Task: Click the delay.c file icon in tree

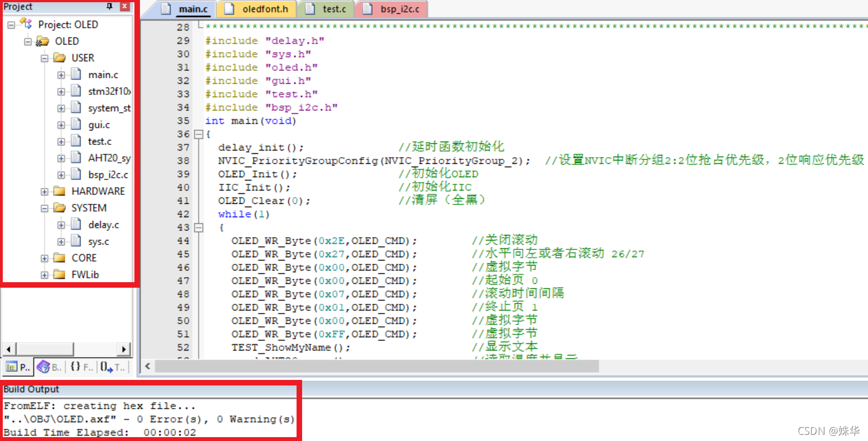Action: click(76, 224)
